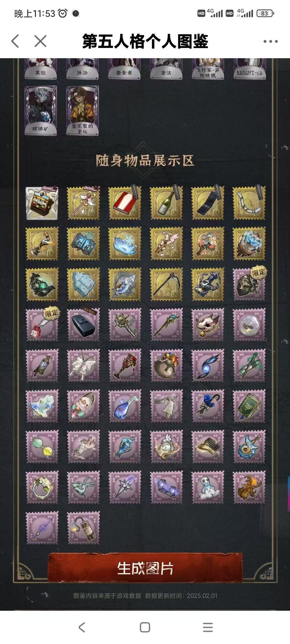This screenshot has width=290, height=644.
Task: Go back with the header arrow
Action: (x=15, y=41)
